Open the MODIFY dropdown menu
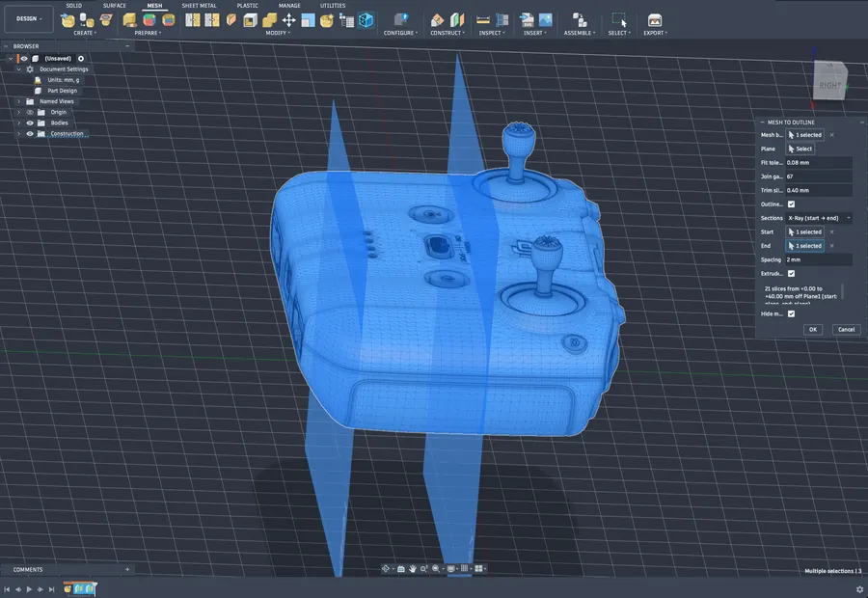This screenshot has height=598, width=868. tap(278, 33)
